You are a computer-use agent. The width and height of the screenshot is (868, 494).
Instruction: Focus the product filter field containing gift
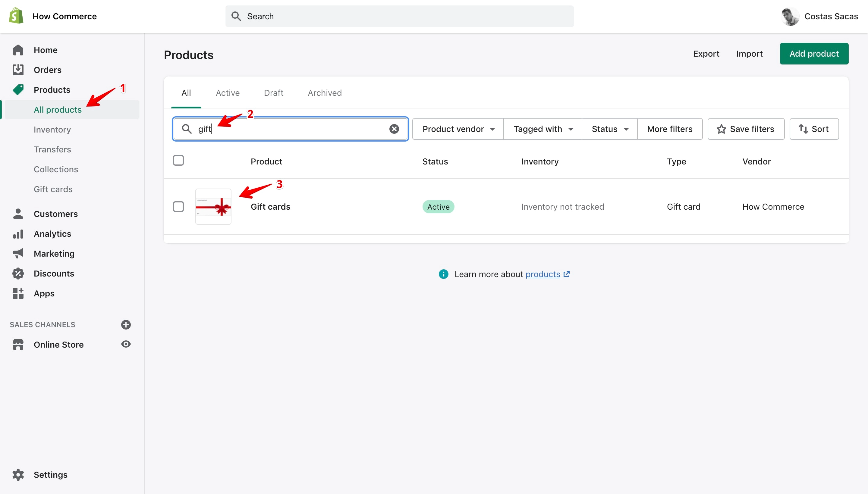[290, 129]
